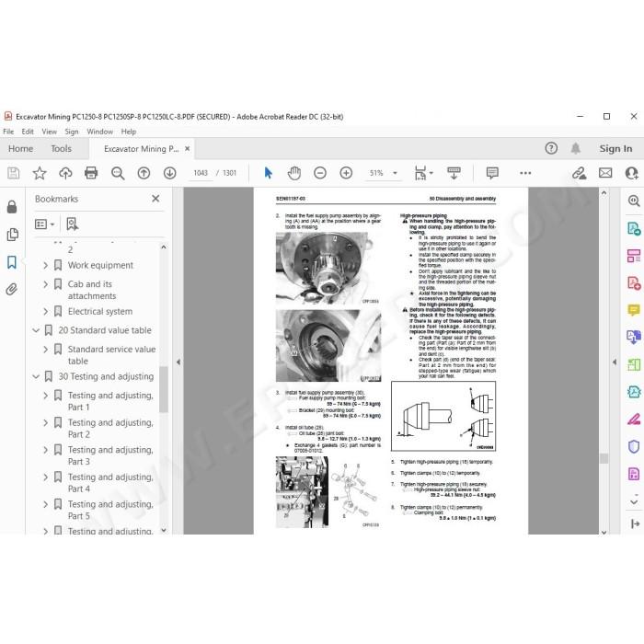Click the document vertical scrollbar thumb
The width and height of the screenshot is (644, 644).
click(x=604, y=458)
